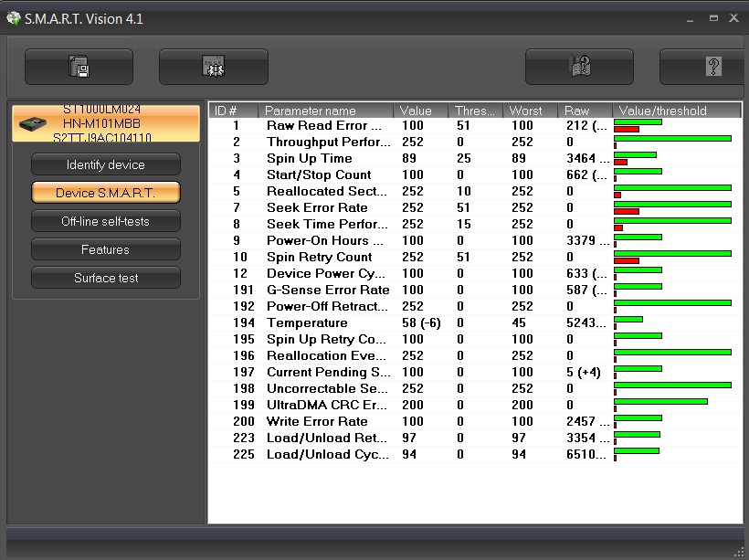The height and width of the screenshot is (560, 749).
Task: Click raw value 5 (+4) of Current Pending
Action: click(x=584, y=372)
